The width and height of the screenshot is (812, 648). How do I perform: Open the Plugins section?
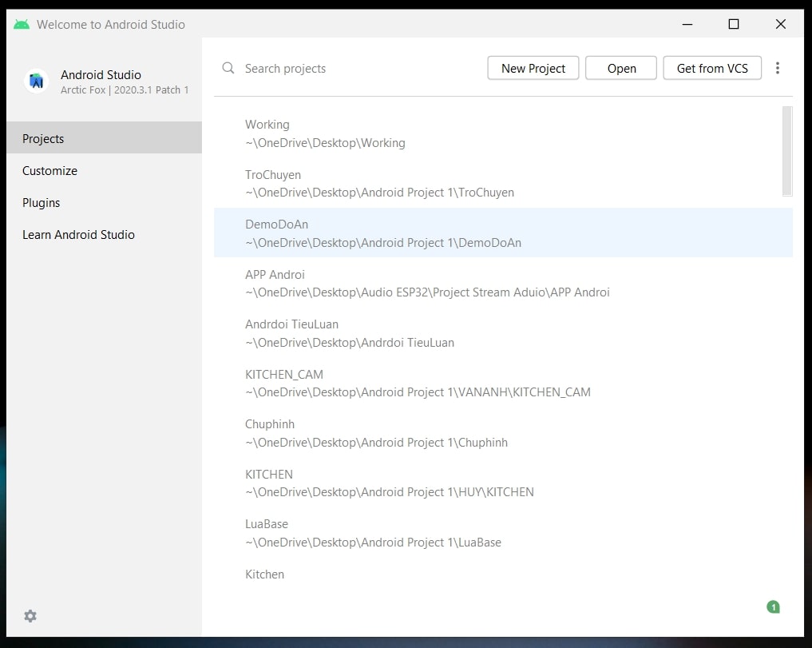tap(41, 202)
